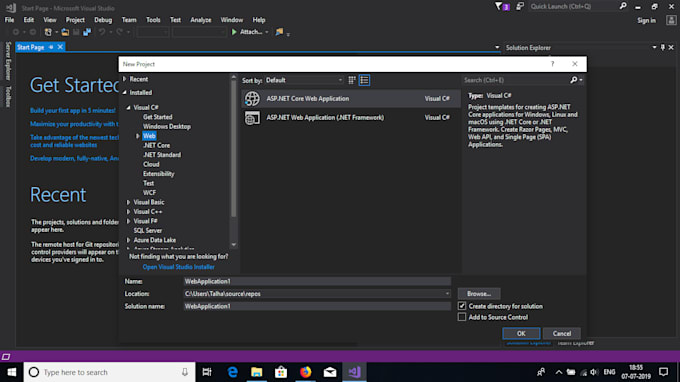Click the account picture icon near Sign in
Image resolution: width=680 pixels, height=382 pixels.
pos(671,20)
